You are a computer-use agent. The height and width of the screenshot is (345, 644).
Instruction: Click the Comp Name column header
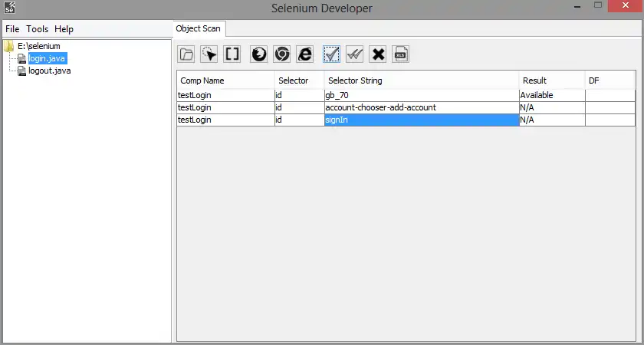tap(225, 80)
